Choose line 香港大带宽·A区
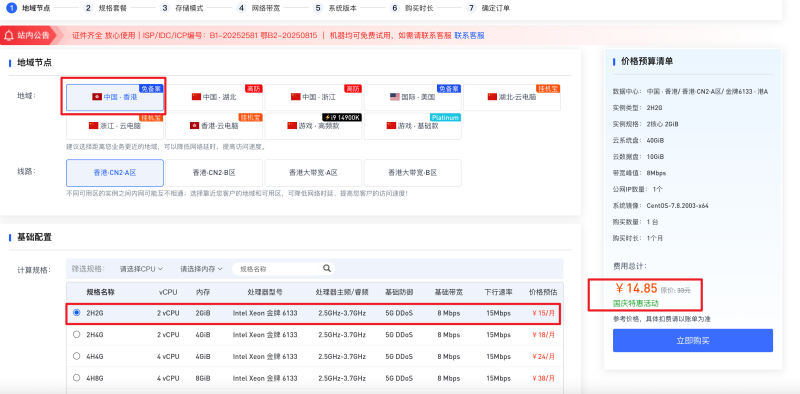The image size is (800, 394). coord(313,173)
